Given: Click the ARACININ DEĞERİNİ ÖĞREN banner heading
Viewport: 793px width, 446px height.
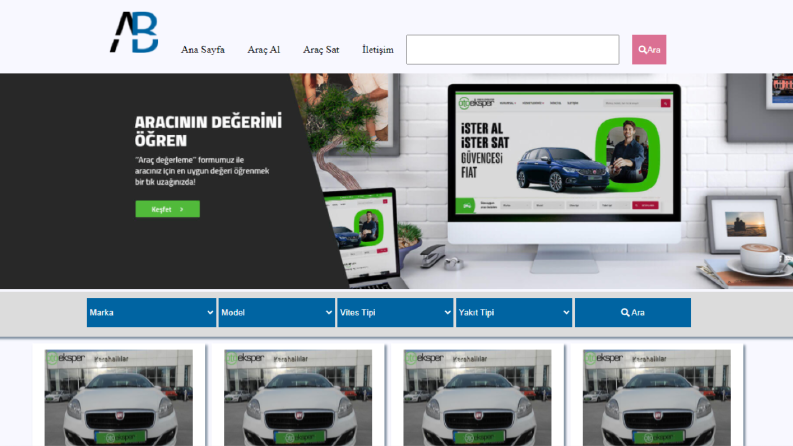Looking at the screenshot, I should pyautogui.click(x=208, y=131).
